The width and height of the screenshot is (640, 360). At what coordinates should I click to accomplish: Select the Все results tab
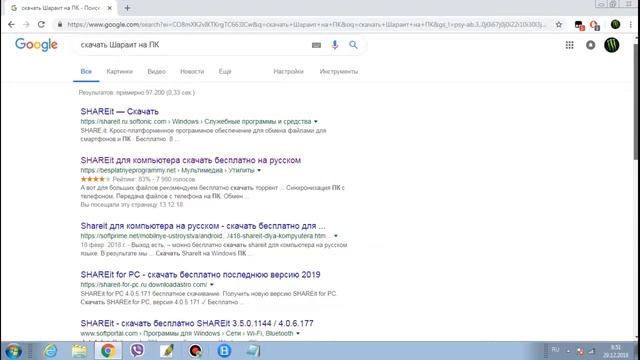86,71
